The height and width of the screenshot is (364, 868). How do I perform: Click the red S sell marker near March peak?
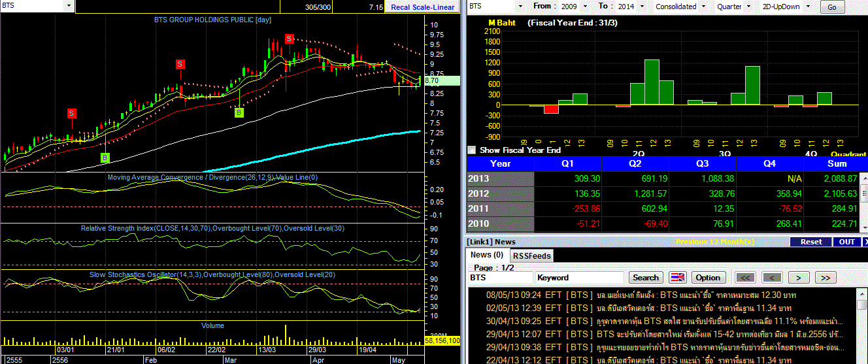coord(289,39)
